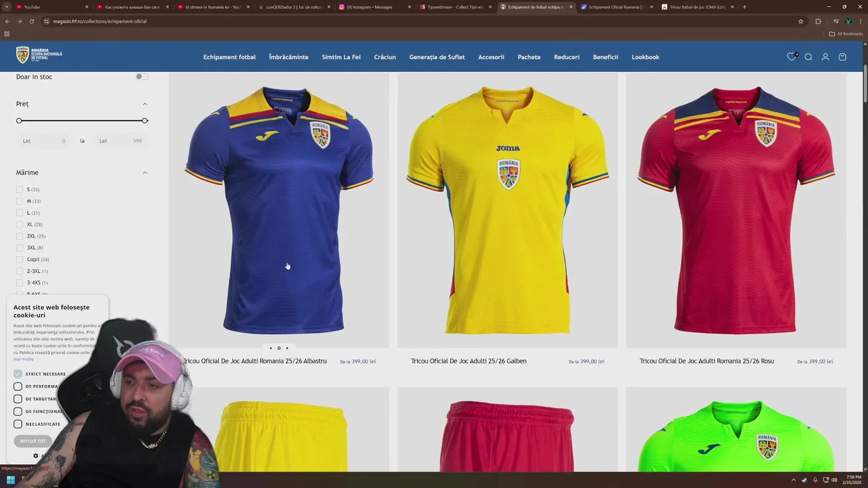Open All Bookmarks folder
Viewport: 868px width, 488px height.
click(x=846, y=33)
